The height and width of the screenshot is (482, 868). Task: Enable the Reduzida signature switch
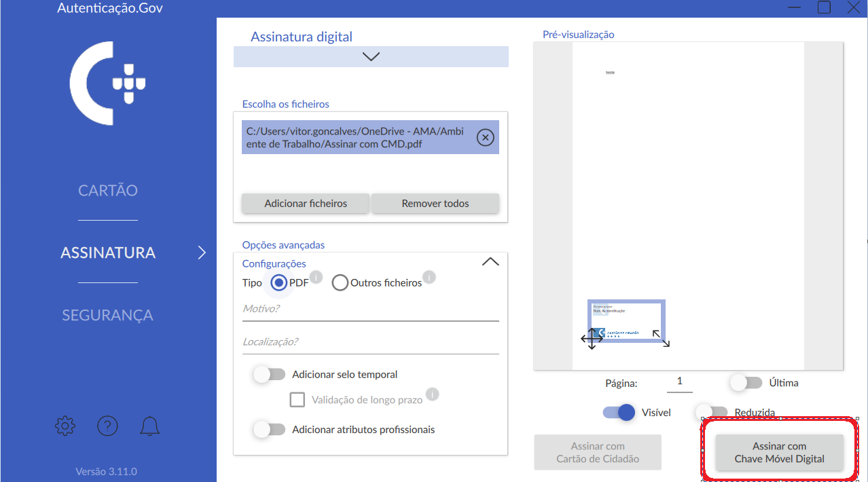pos(712,412)
